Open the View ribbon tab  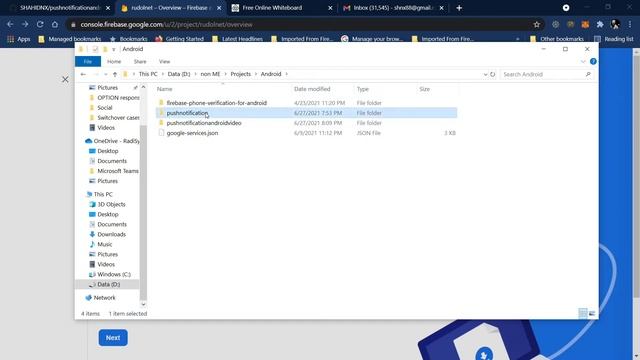pos(164,62)
